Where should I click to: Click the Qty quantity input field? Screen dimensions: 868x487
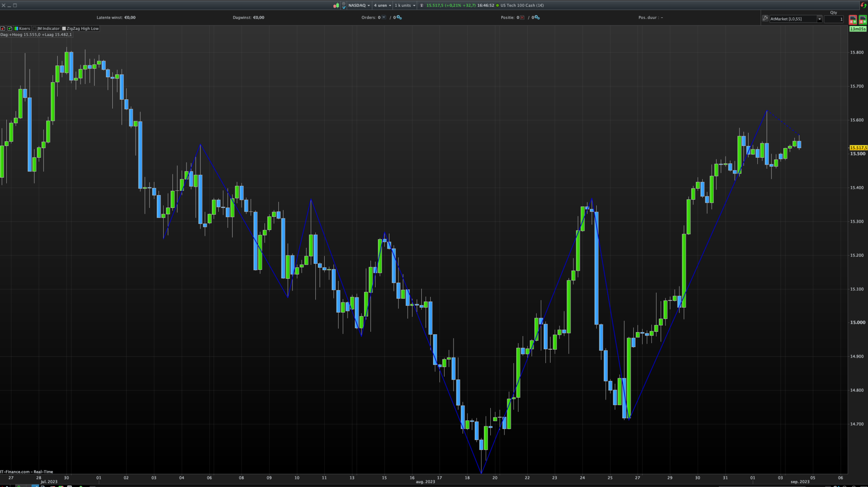(x=834, y=19)
